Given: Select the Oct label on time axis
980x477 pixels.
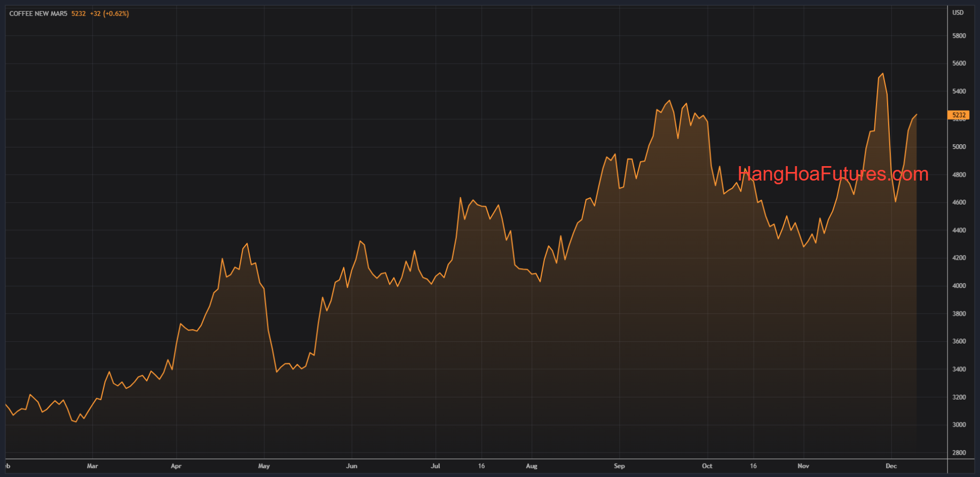Looking at the screenshot, I should click(707, 466).
